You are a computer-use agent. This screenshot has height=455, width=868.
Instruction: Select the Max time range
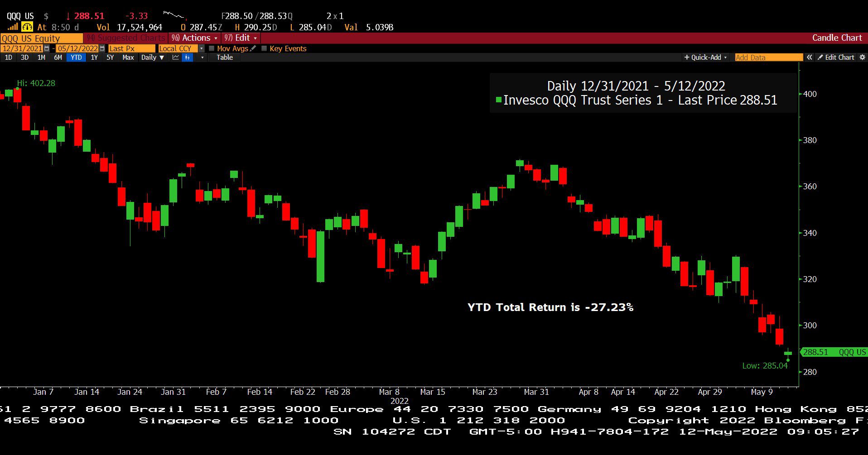point(128,57)
